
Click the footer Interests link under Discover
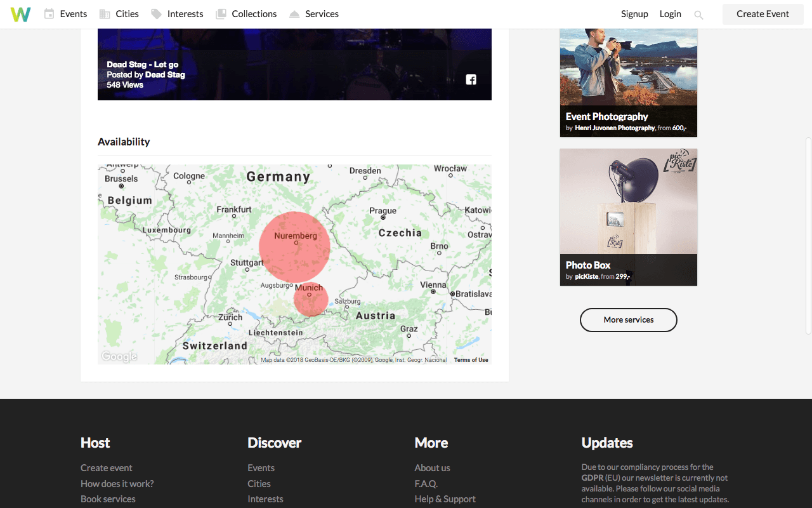pos(265,499)
